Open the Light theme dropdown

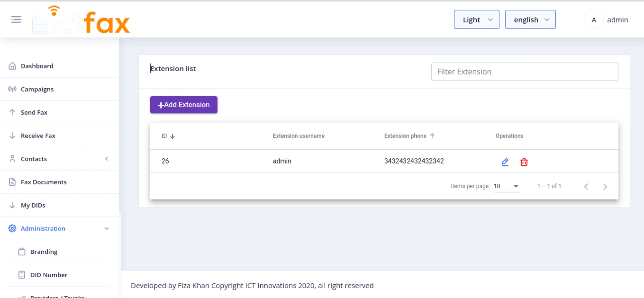click(476, 20)
